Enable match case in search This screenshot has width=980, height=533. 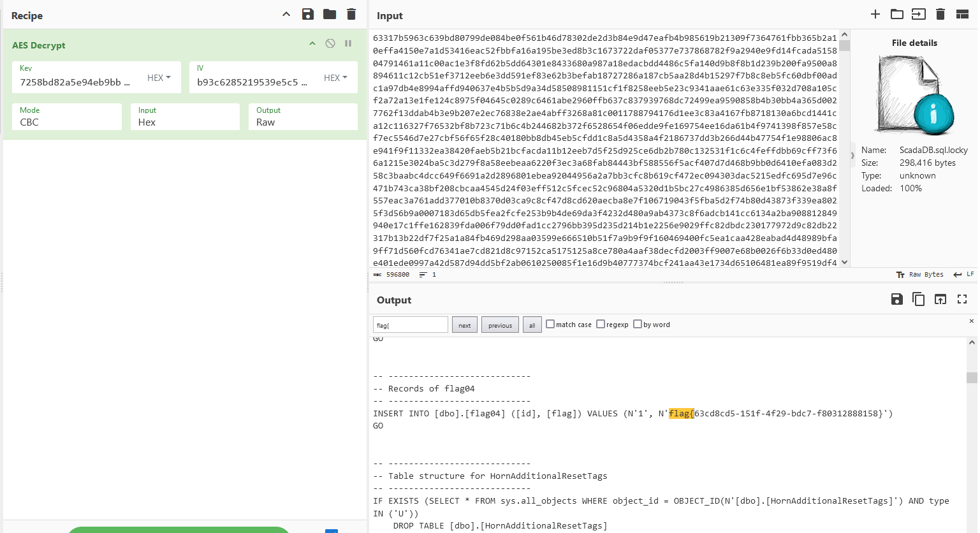tap(550, 324)
